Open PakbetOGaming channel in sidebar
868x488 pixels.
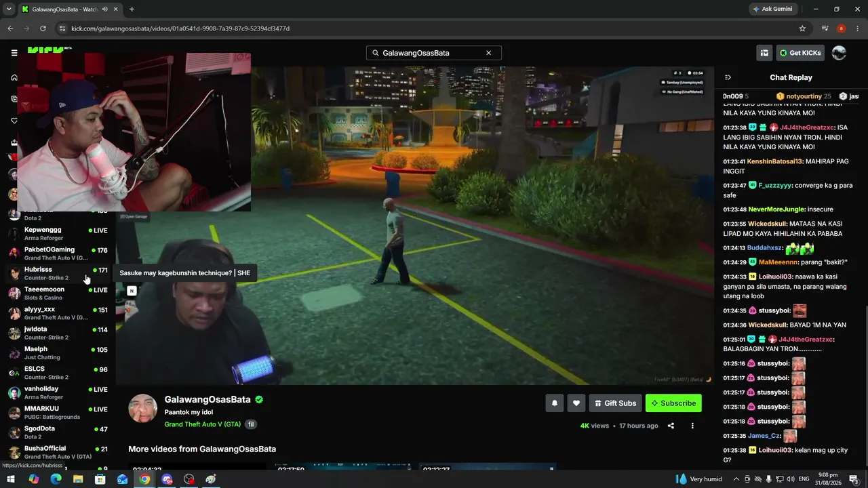[58, 253]
